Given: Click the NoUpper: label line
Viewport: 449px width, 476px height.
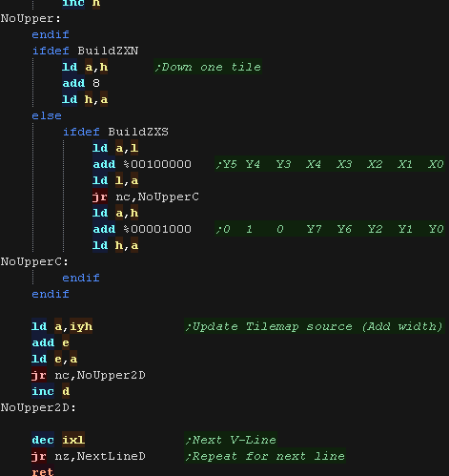Looking at the screenshot, I should [x=31, y=19].
